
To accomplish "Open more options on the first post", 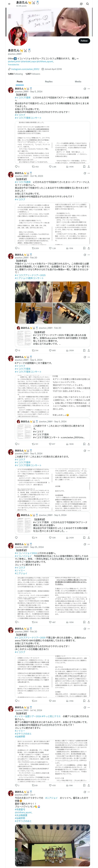I will click(89, 89).
